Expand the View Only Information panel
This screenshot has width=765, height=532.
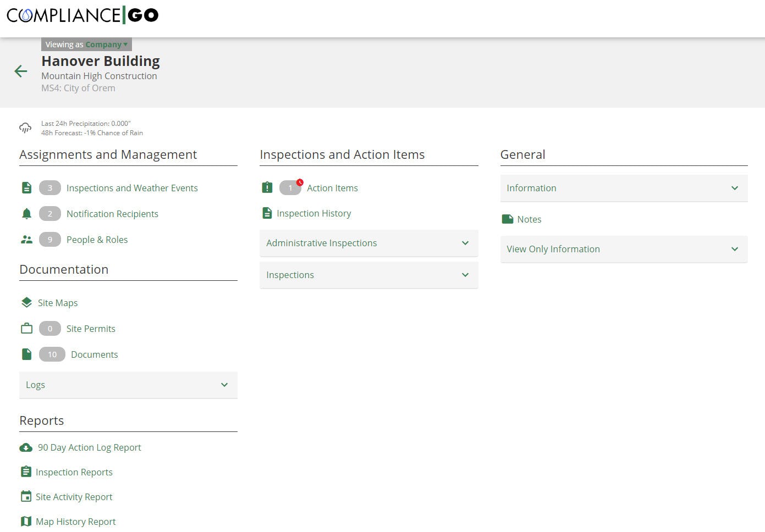point(735,249)
